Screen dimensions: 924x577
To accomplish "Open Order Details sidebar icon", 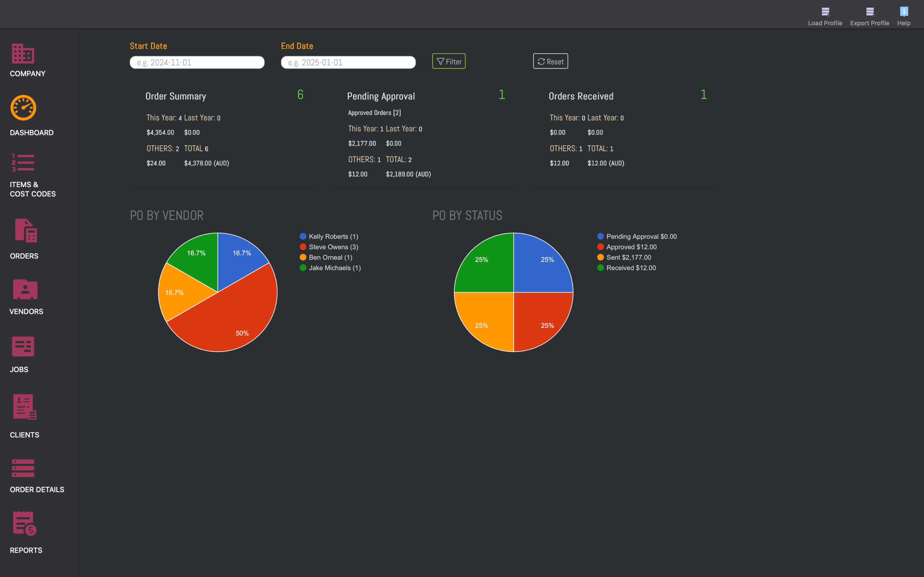I will (x=23, y=468).
